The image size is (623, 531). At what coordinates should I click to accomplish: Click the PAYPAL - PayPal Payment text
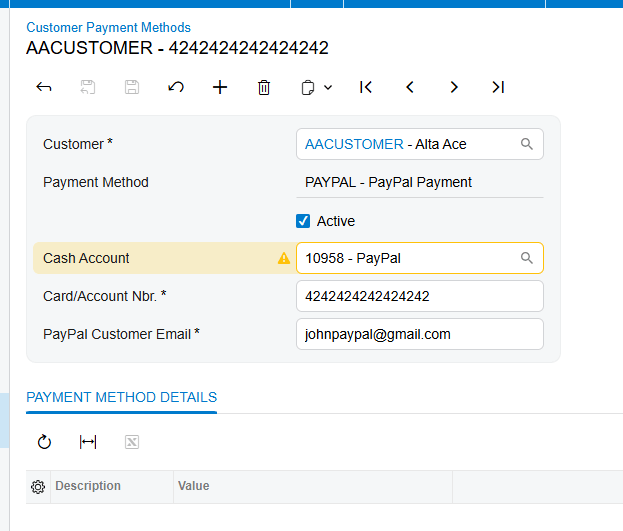click(388, 182)
